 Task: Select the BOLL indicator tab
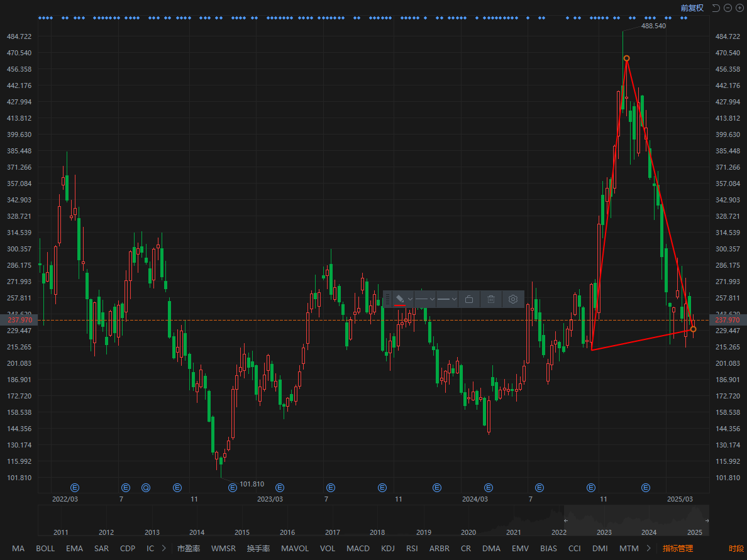tap(45, 549)
